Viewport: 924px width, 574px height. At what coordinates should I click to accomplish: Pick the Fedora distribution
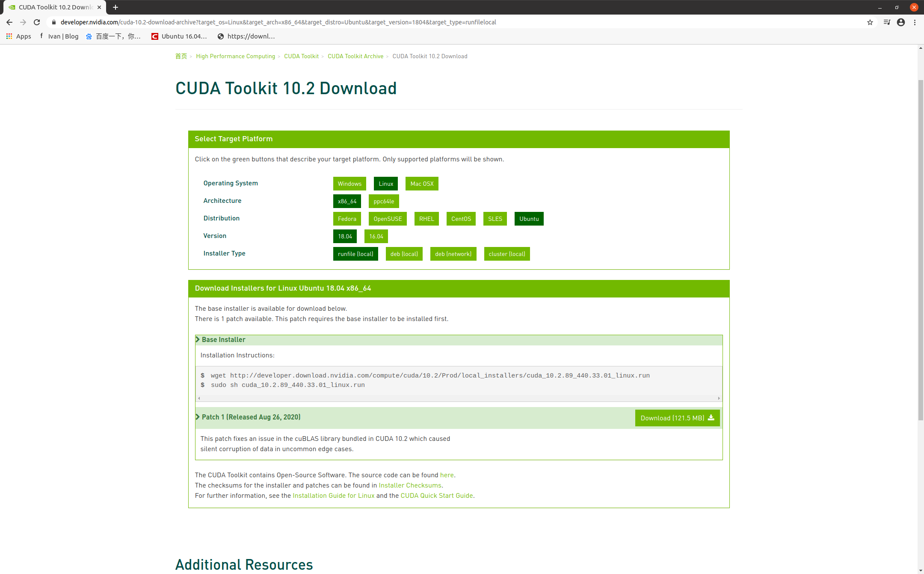(x=347, y=219)
